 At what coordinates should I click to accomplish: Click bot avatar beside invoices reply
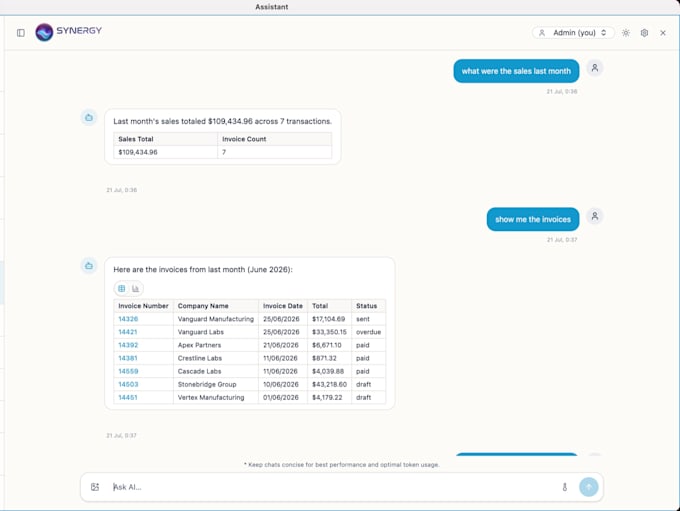pos(89,266)
